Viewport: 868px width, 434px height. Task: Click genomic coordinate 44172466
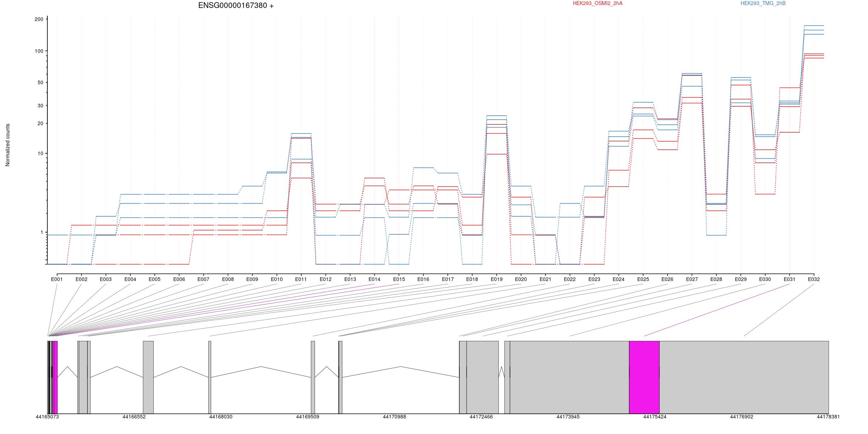coord(481,417)
